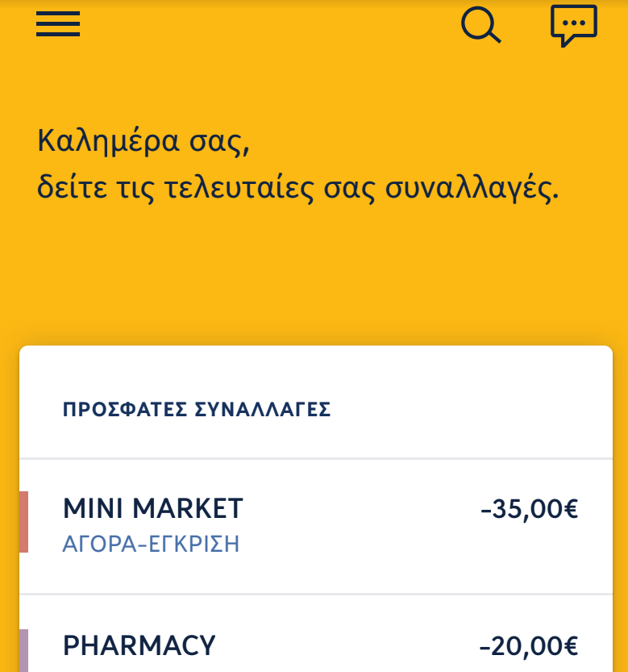Click the -35,00€ amount
The width and height of the screenshot is (628, 672).
click(529, 510)
